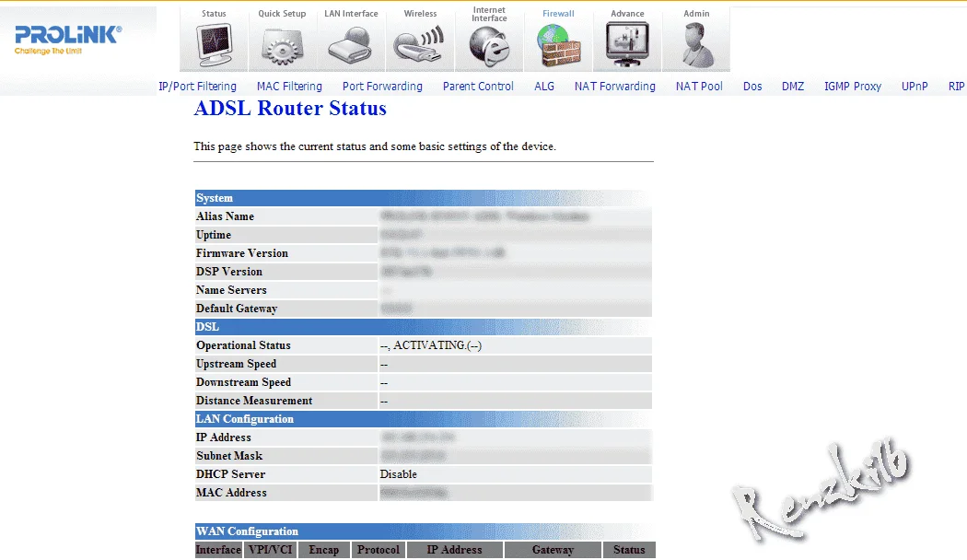Open NAT Pool submenu link
The image size is (967, 560).
[699, 87]
